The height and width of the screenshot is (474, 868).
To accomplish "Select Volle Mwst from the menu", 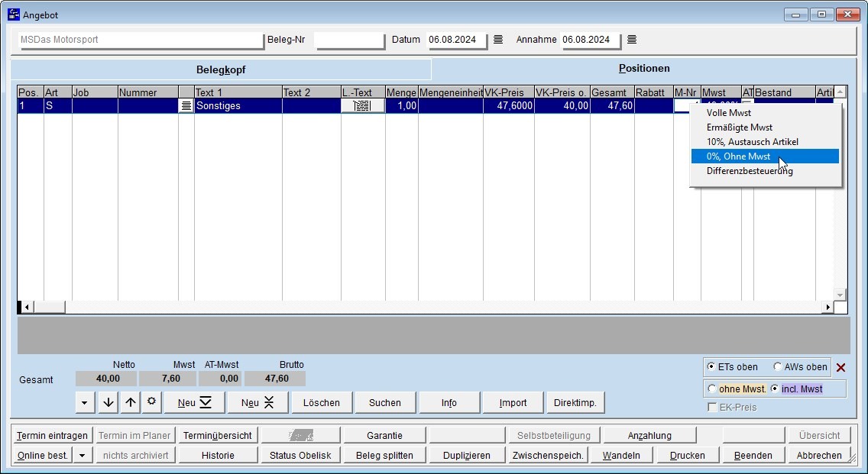I will point(765,113).
